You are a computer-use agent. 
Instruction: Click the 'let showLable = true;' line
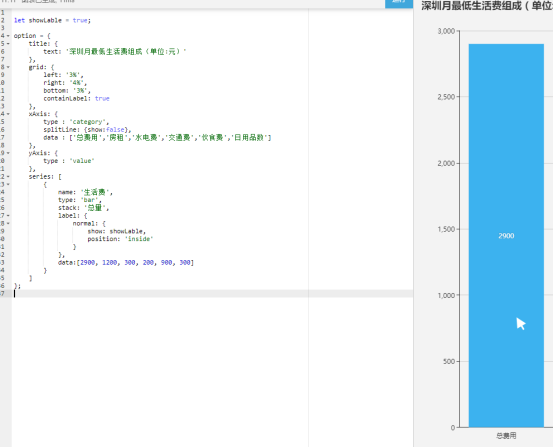tap(52, 20)
